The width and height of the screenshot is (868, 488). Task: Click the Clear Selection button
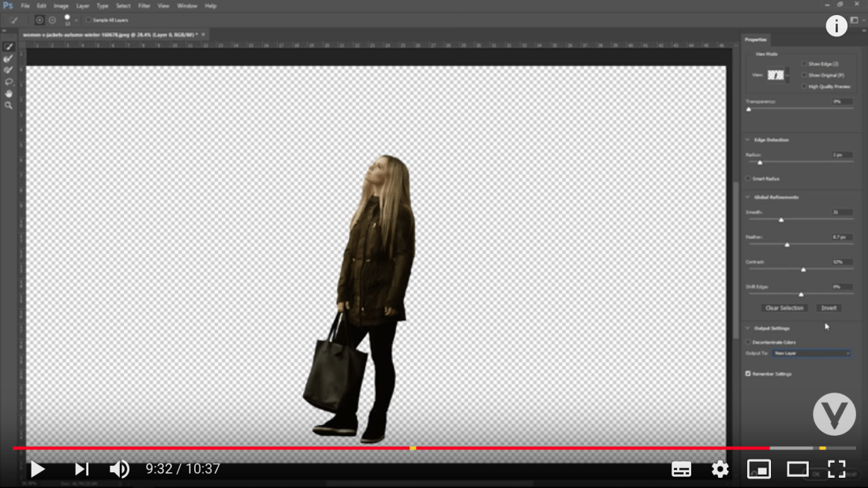(x=784, y=308)
